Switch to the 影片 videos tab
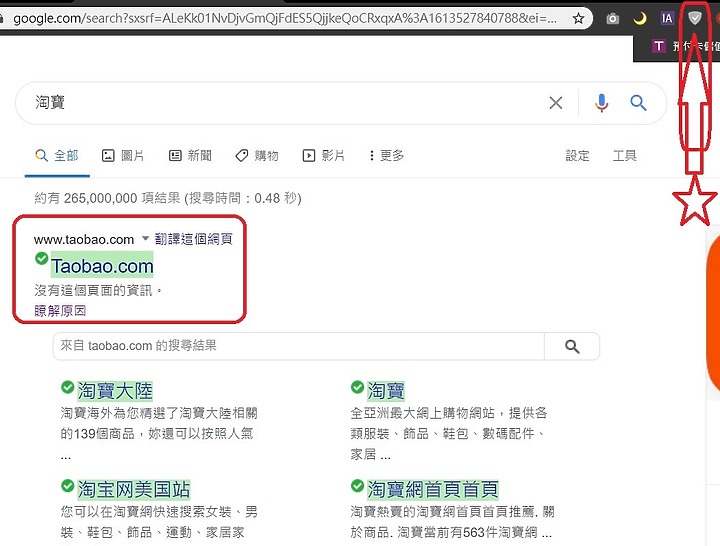Image resolution: width=720 pixels, height=546 pixels. 324,156
